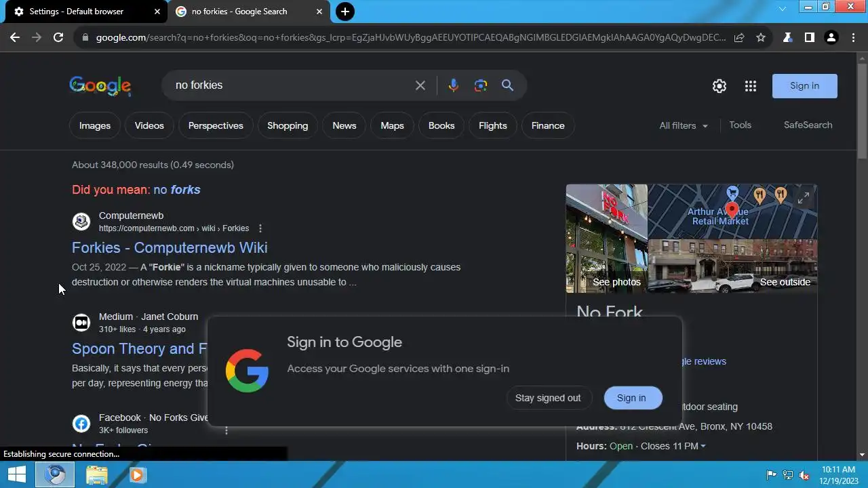Open the tab search dropdown
Screen dimensions: 868x488
(x=783, y=8)
